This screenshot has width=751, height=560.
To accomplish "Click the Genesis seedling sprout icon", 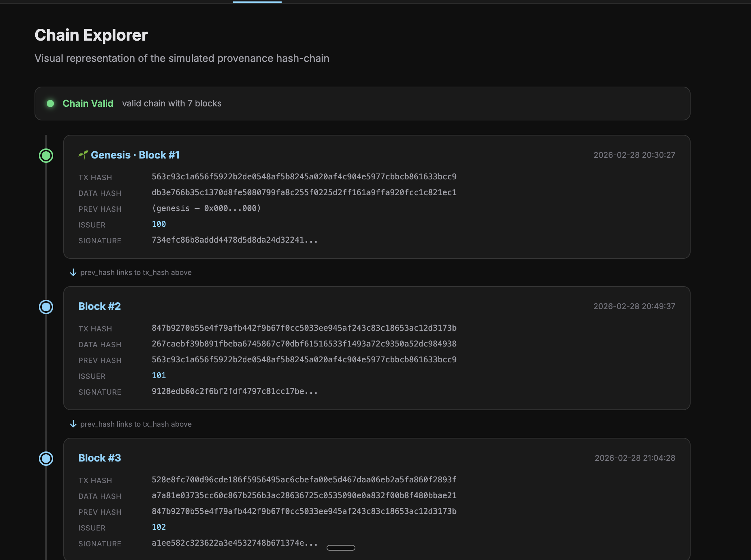I will [x=83, y=155].
